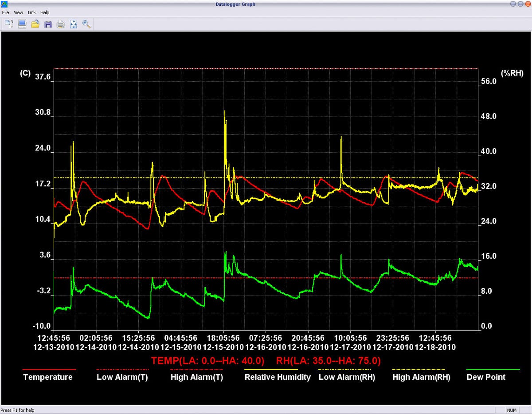The image size is (532, 414).
Task: Zoom out with the magnifier icon
Action: pos(86,24)
